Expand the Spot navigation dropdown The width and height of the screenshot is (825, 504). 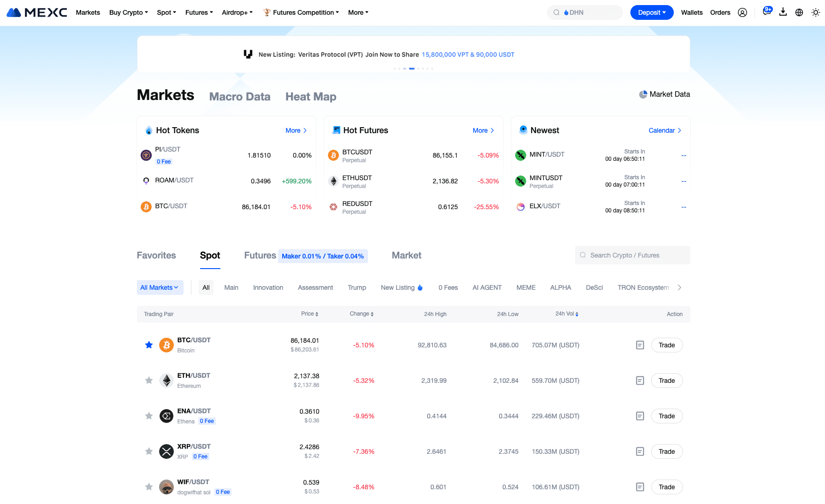coord(166,12)
